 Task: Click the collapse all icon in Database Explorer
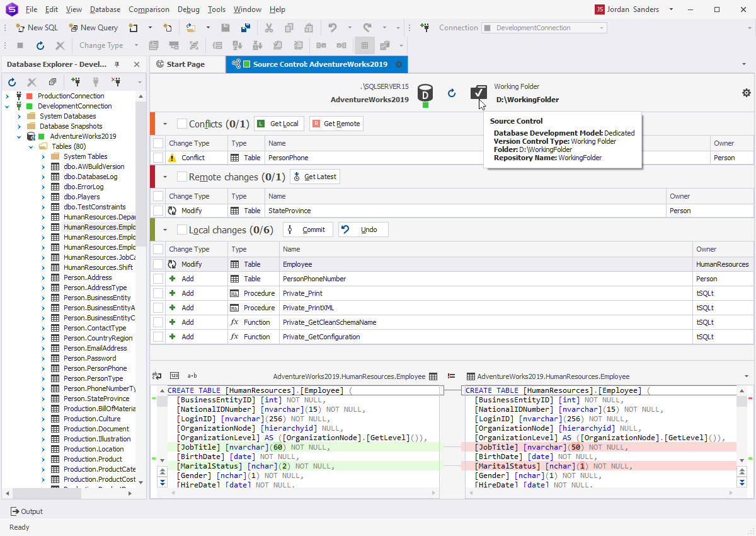pos(52,82)
